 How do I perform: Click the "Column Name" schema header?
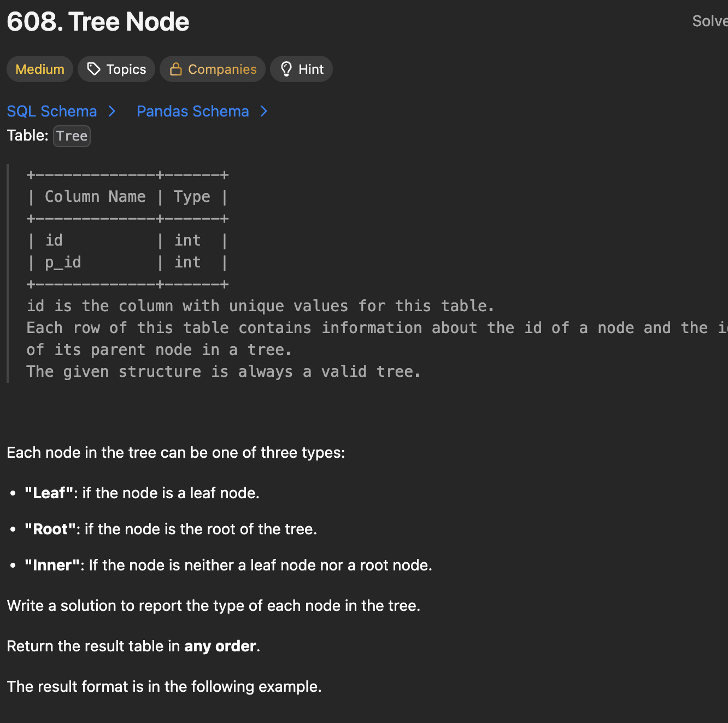click(95, 197)
